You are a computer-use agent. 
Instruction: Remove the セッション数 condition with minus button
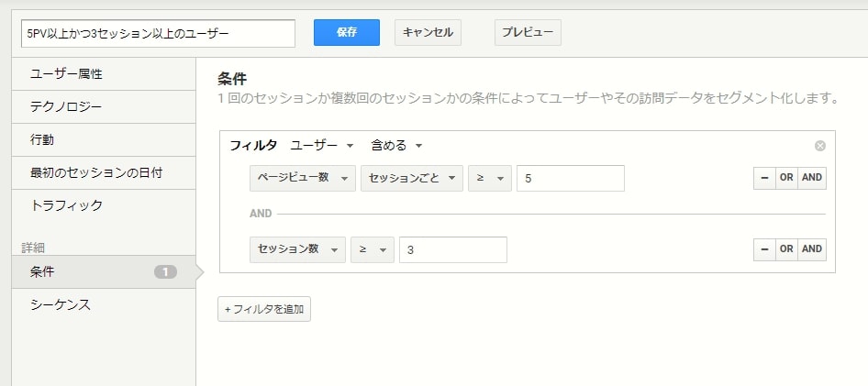(x=764, y=249)
